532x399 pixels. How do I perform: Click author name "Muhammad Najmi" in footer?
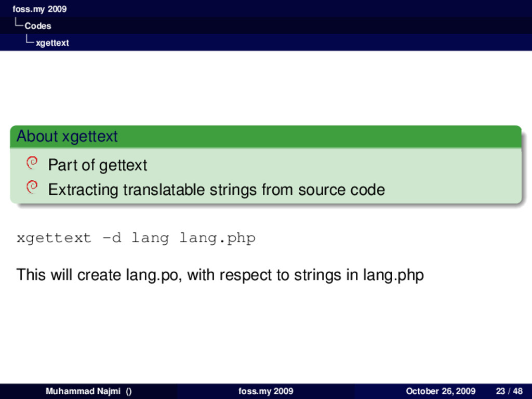tap(83, 391)
